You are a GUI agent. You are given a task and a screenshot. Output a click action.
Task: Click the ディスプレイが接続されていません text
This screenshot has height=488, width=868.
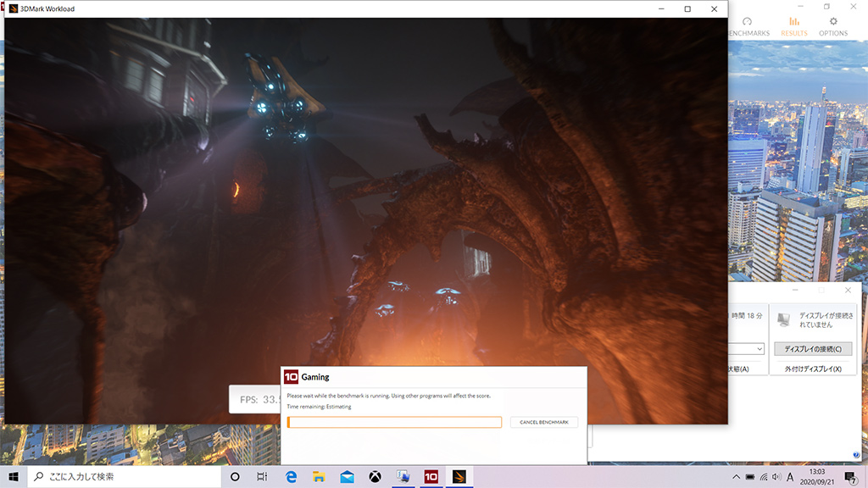(826, 319)
